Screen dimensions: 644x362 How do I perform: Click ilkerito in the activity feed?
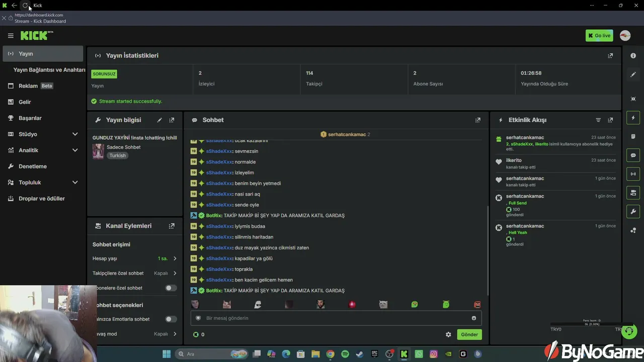[514, 160]
